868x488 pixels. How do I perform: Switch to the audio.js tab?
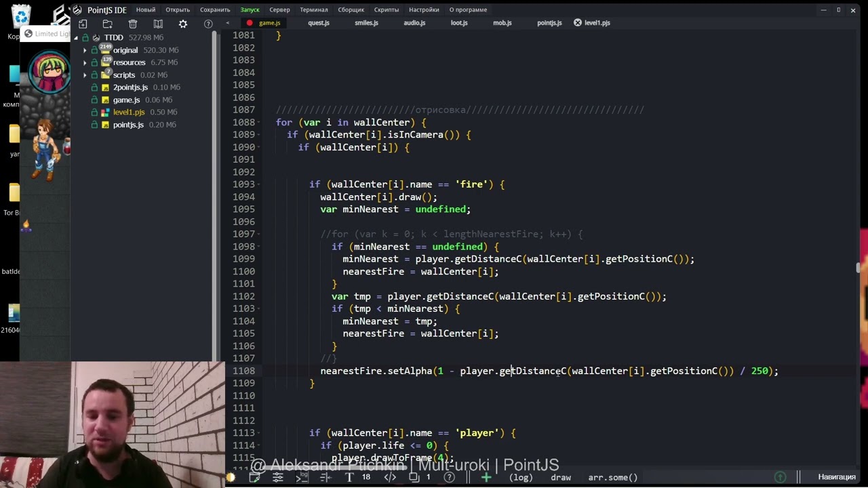414,23
